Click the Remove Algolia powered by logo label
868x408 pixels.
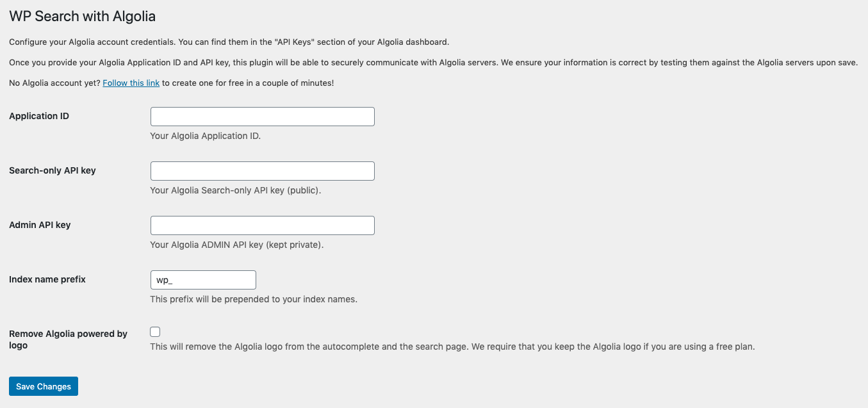[x=68, y=339]
